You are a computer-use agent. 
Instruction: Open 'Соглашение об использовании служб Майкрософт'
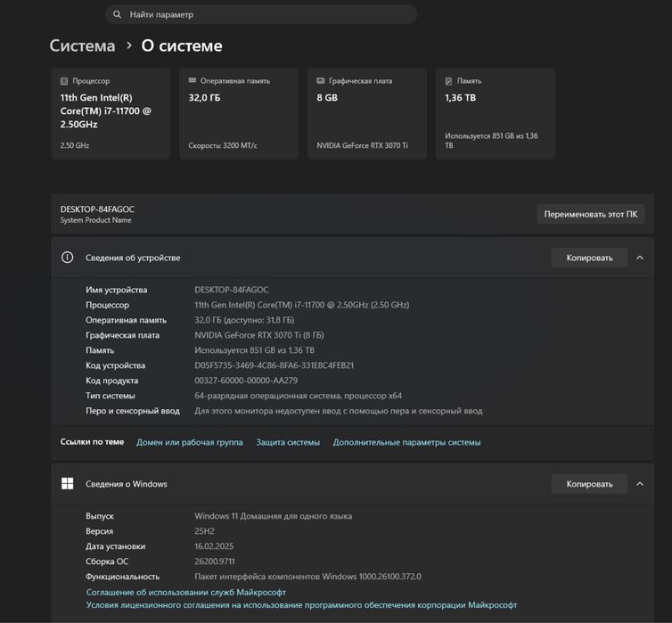pos(186,592)
